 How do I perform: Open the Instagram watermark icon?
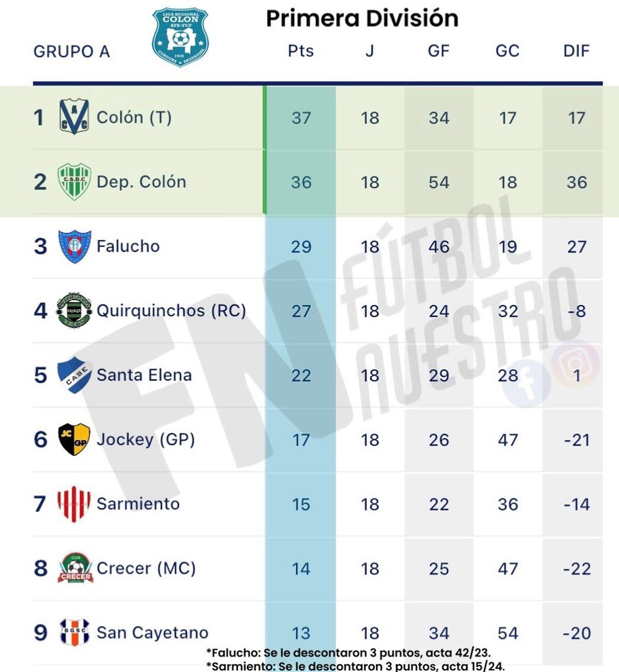point(575,363)
